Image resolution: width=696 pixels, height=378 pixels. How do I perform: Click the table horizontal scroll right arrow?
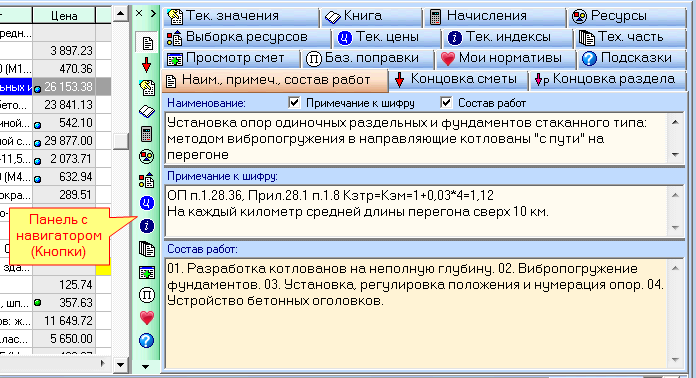point(103,363)
